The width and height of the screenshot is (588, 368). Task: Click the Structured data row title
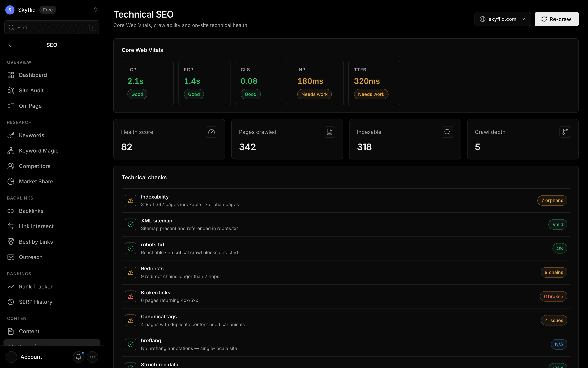(x=160, y=365)
